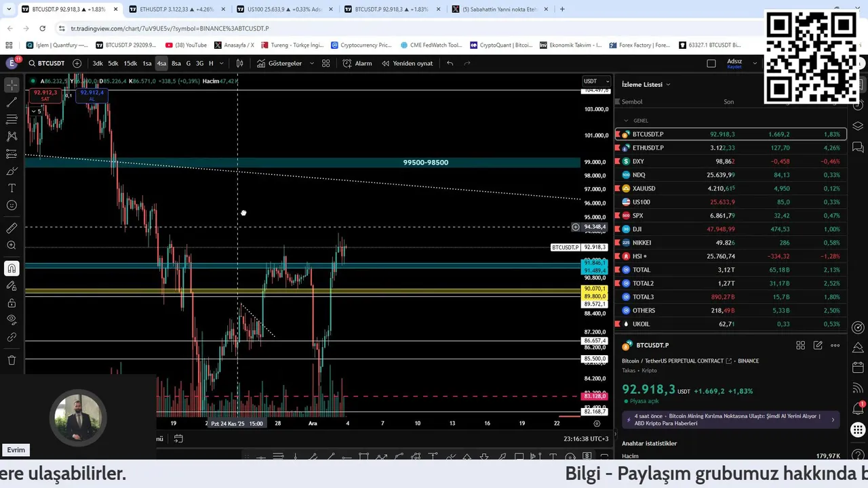Select the brush drawing tool
This screenshot has height=488, width=868.
coord(12,171)
